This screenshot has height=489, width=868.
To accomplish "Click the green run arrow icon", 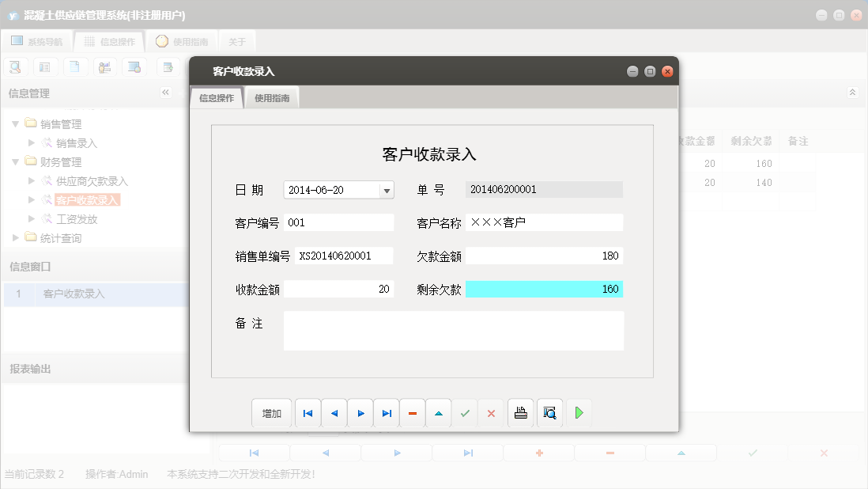I will (579, 412).
